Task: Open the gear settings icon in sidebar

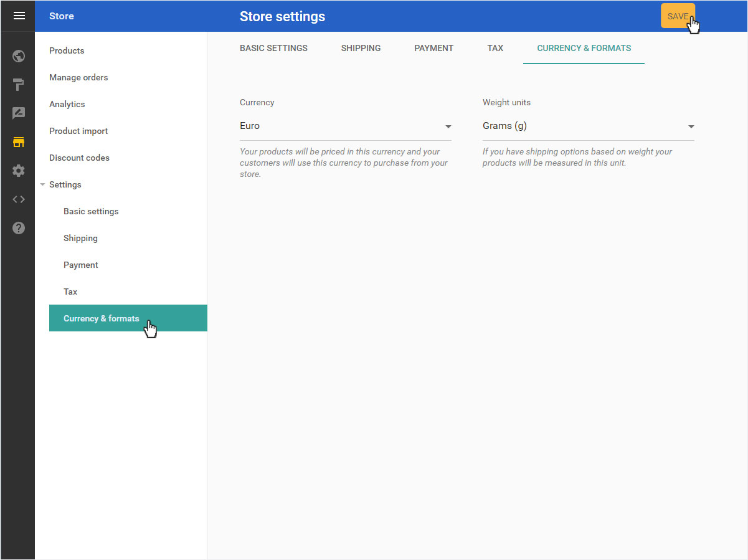Action: point(19,171)
